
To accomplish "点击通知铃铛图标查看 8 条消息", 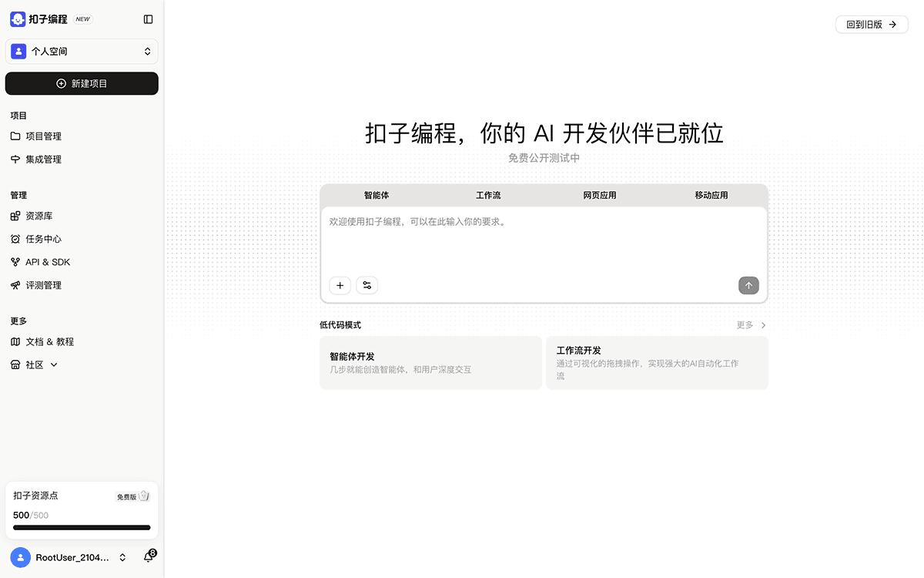I will (x=148, y=556).
